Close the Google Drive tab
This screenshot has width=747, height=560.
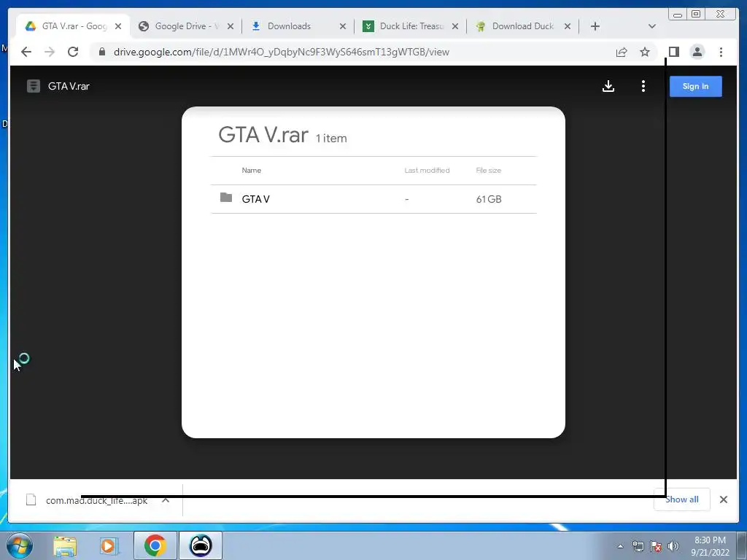[231, 27]
